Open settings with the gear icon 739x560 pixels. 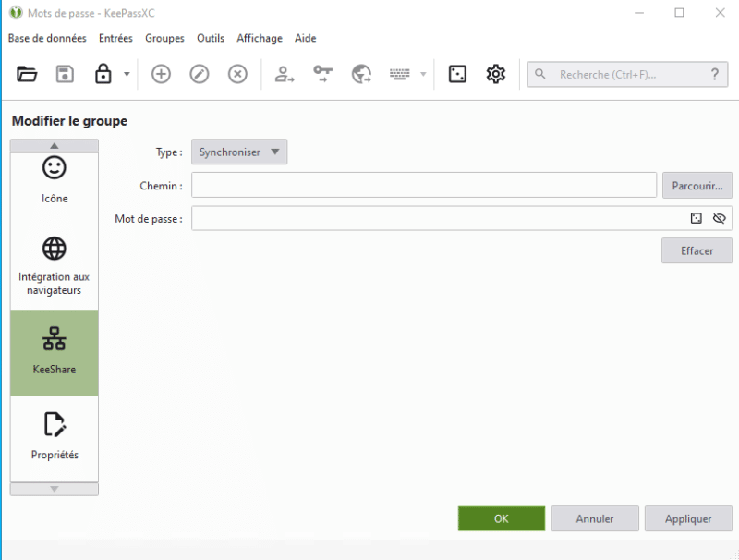pos(496,74)
